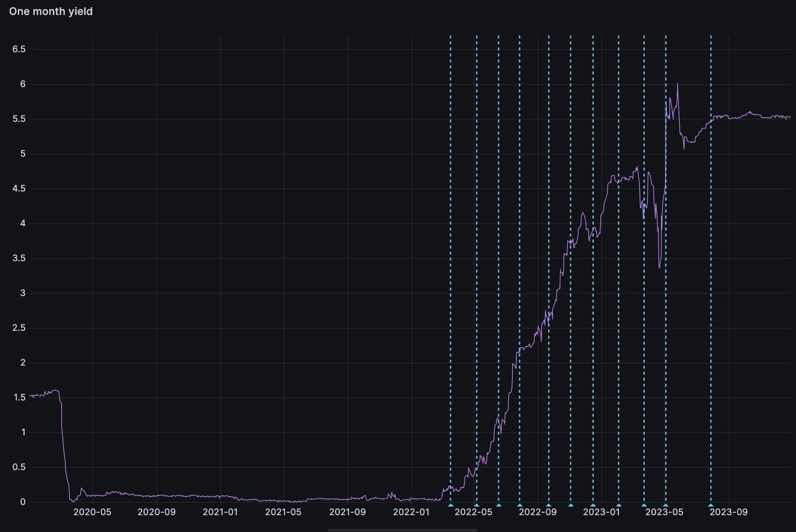This screenshot has width=796, height=532.
Task: Click the 6 y-axis value
Action: 22,84
